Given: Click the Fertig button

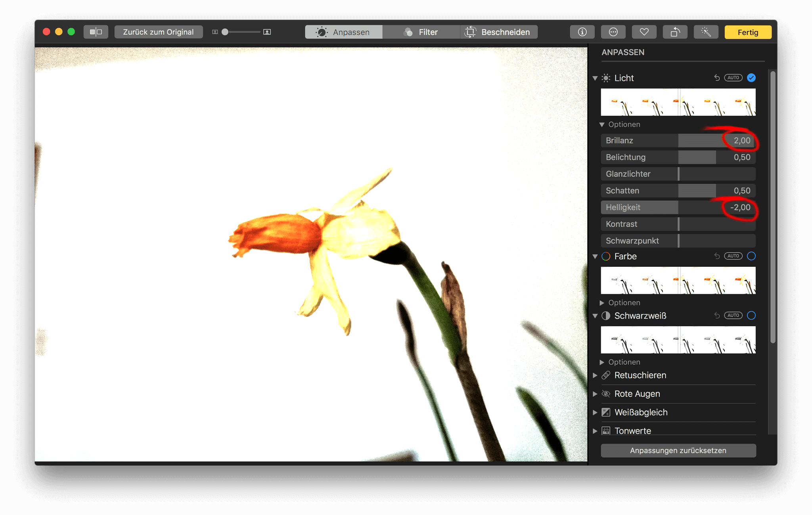Looking at the screenshot, I should coord(748,32).
